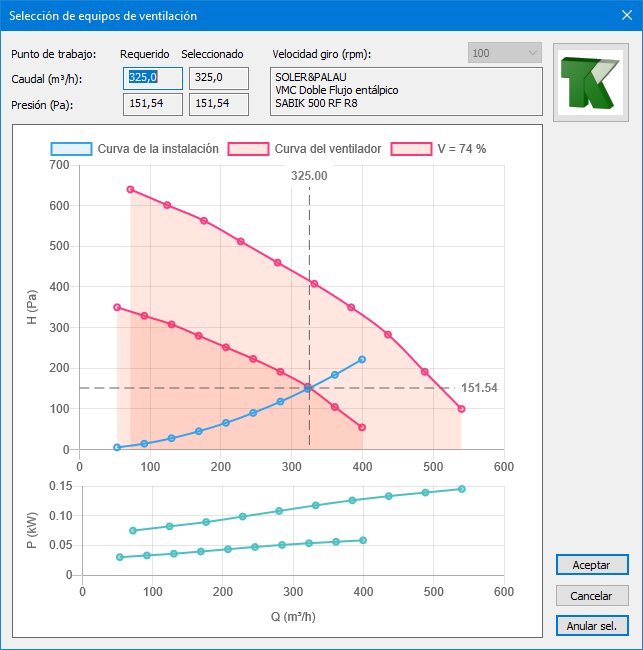643x650 pixels.
Task: Select the Presión Seleccionado value field
Action: (218, 103)
